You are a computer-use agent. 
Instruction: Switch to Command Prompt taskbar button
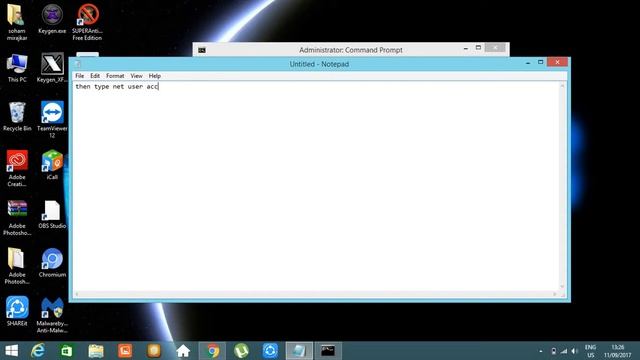(328, 351)
